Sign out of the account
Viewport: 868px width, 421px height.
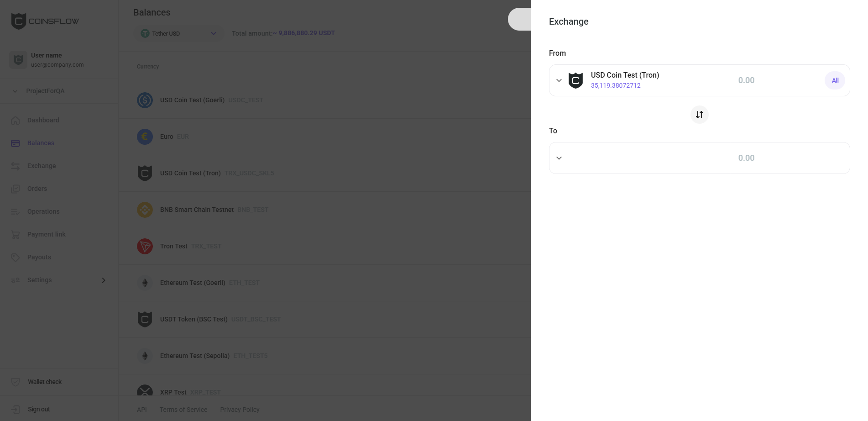pyautogui.click(x=39, y=409)
